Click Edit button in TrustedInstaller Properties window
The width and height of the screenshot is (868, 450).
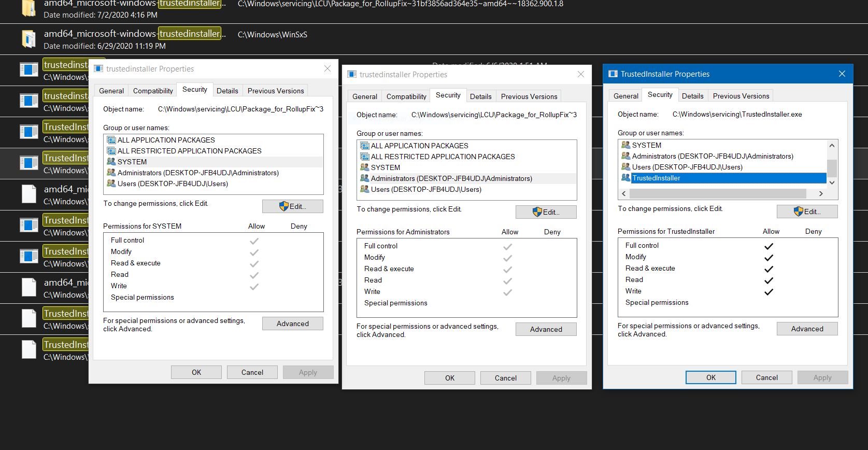(x=807, y=212)
